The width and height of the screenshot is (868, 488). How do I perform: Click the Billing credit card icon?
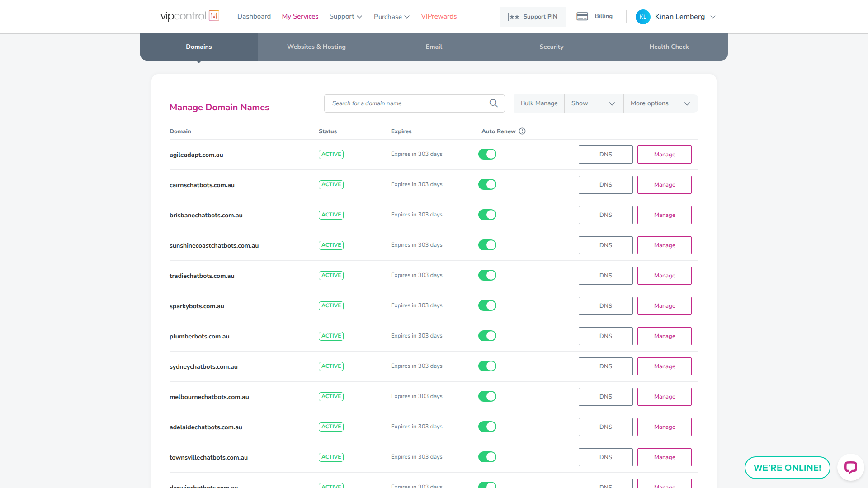tap(582, 17)
